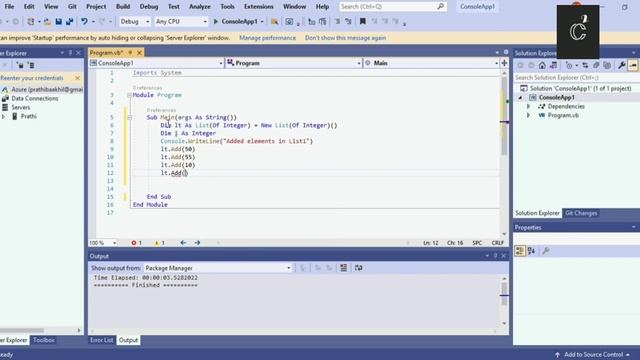Click the Connect to Database icon in Server Explorer
This screenshot has width=640, height=360.
tap(20, 65)
